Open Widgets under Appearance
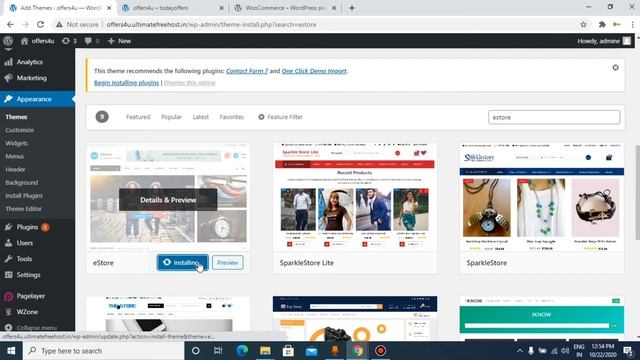 click(17, 143)
